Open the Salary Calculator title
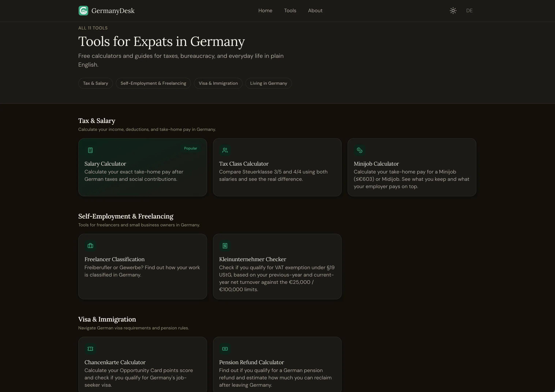 (105, 164)
